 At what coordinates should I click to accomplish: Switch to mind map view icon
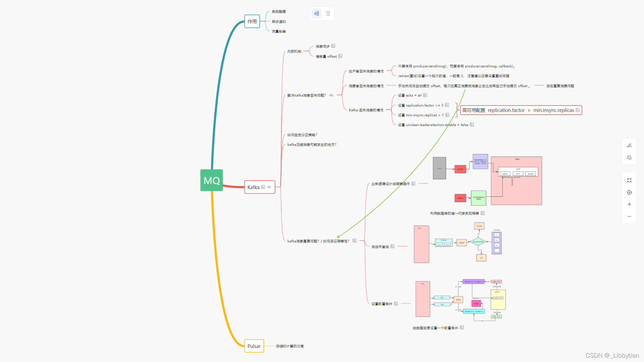(316, 13)
